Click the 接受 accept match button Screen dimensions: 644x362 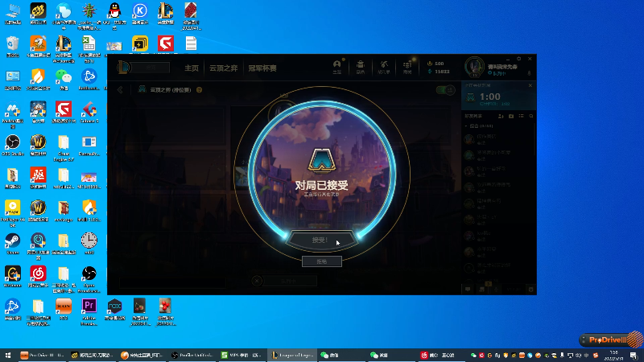(x=321, y=240)
